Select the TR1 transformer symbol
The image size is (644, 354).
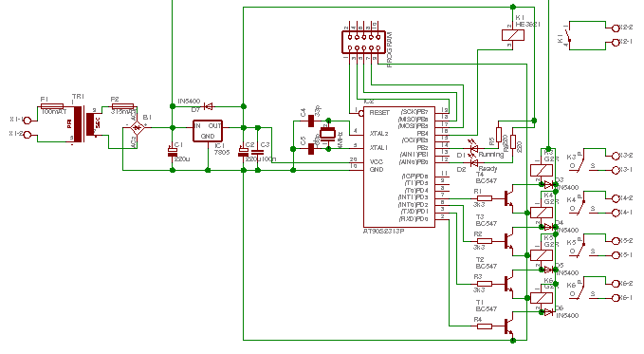click(x=85, y=124)
